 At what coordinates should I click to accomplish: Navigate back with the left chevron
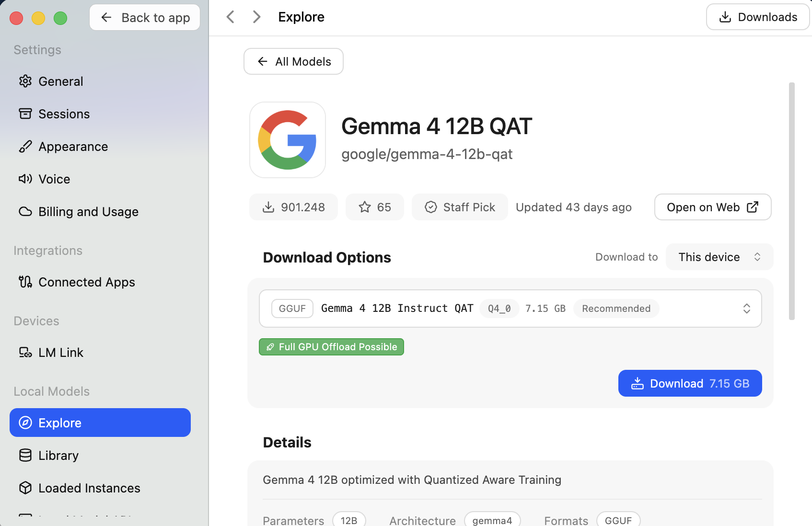(231, 17)
